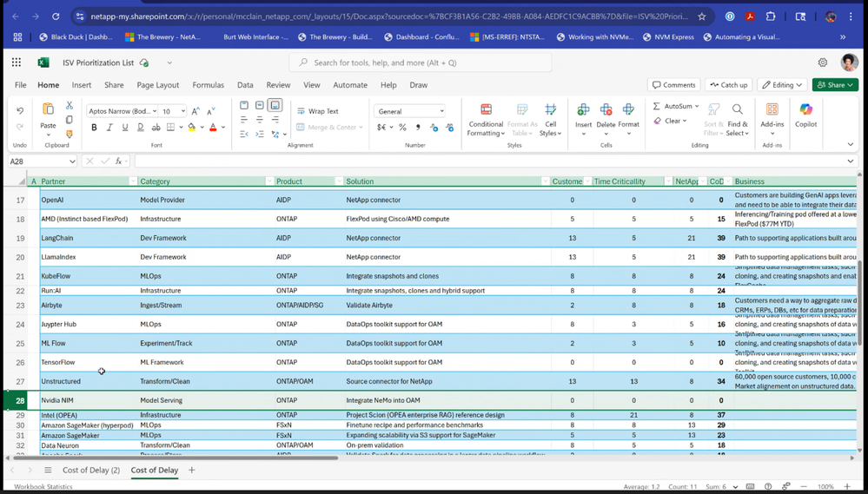This screenshot has width=868, height=494.
Task: Click the Cut scissors icon
Action: pyautogui.click(x=70, y=105)
